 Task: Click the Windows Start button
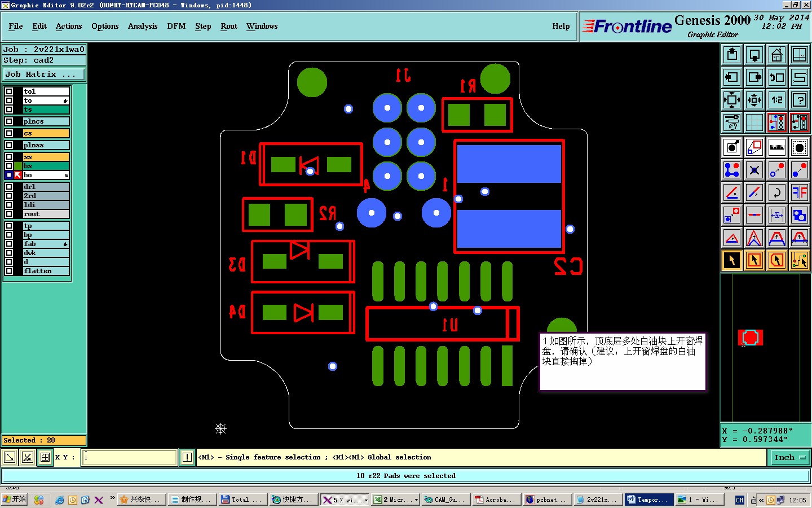tap(15, 500)
